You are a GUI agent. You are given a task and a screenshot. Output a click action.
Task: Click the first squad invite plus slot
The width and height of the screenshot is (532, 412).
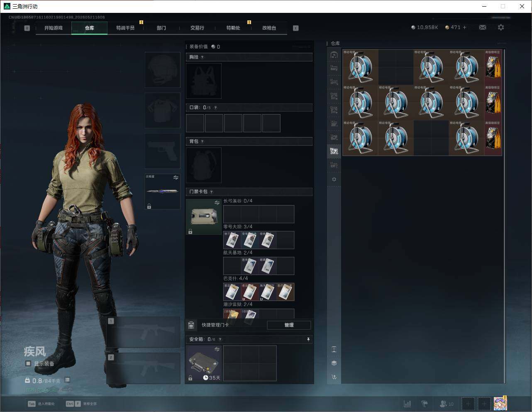pyautogui.click(x=468, y=404)
